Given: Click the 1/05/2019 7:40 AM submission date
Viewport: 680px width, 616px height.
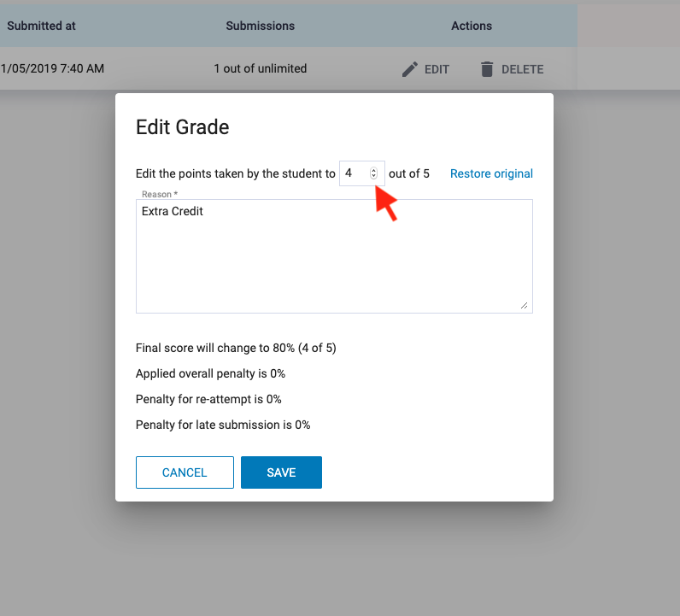Looking at the screenshot, I should (52, 68).
